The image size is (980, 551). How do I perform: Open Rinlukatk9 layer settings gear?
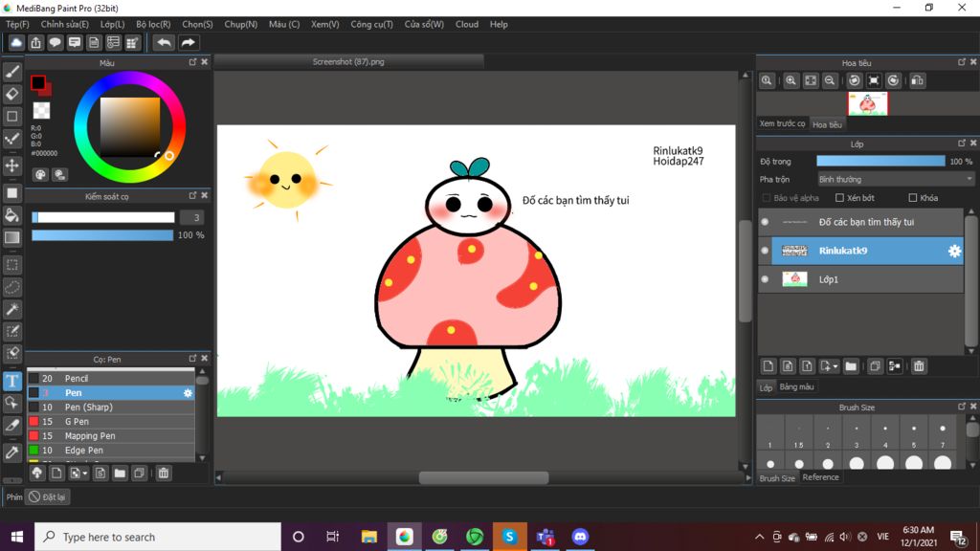click(x=954, y=251)
